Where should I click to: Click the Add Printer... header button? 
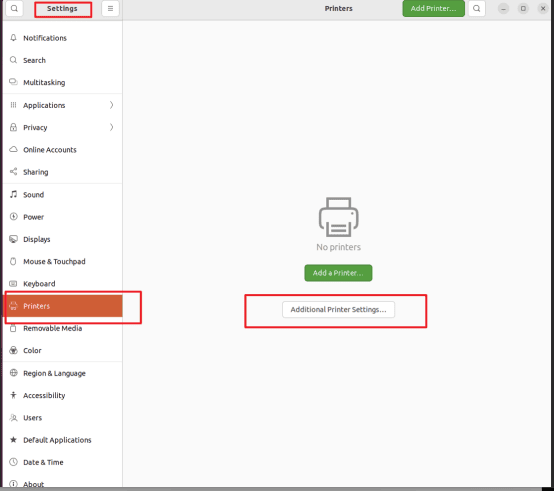pyautogui.click(x=434, y=8)
